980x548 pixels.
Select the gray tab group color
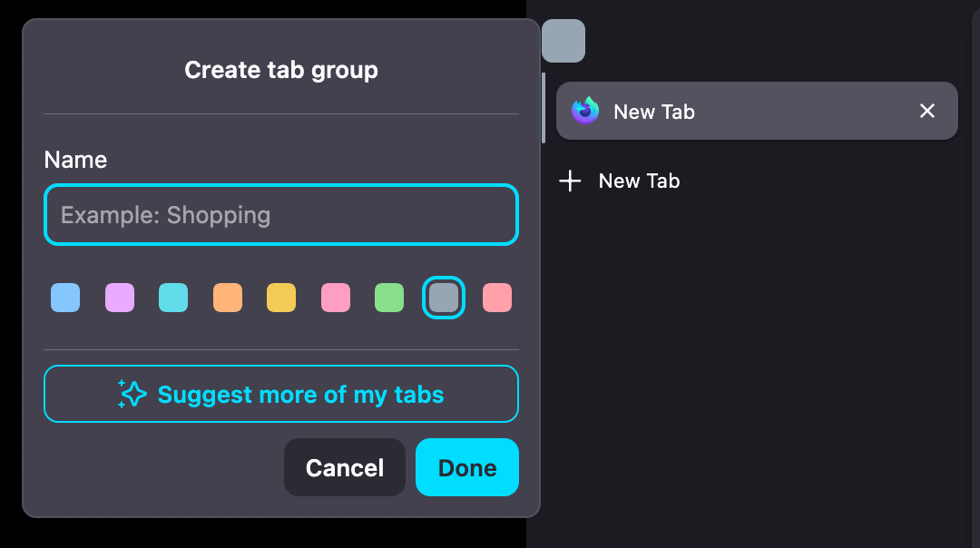[444, 298]
